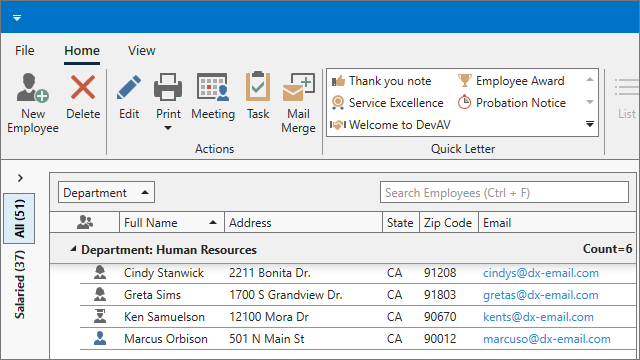Switch to the View ribbon tab
This screenshot has width=640, height=360.
(141, 51)
